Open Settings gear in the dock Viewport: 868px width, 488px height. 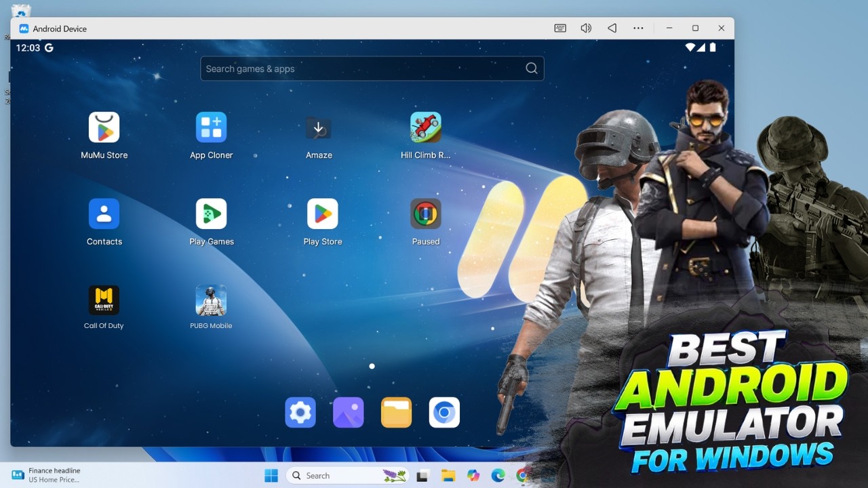click(x=300, y=412)
